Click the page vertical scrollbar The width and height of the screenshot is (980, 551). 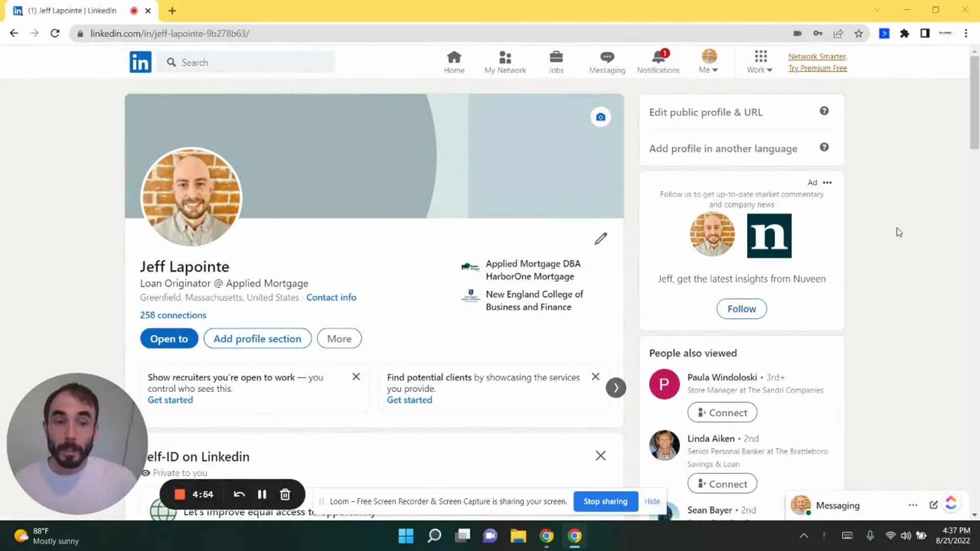point(974,102)
